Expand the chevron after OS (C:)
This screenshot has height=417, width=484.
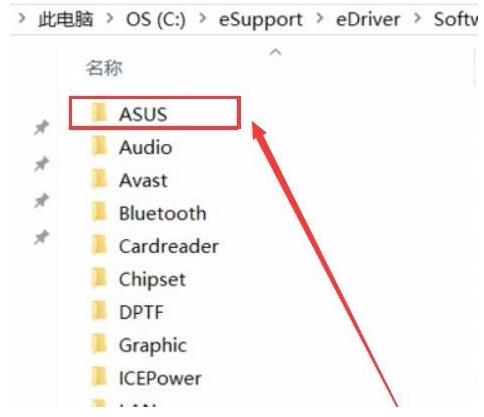[x=202, y=18]
